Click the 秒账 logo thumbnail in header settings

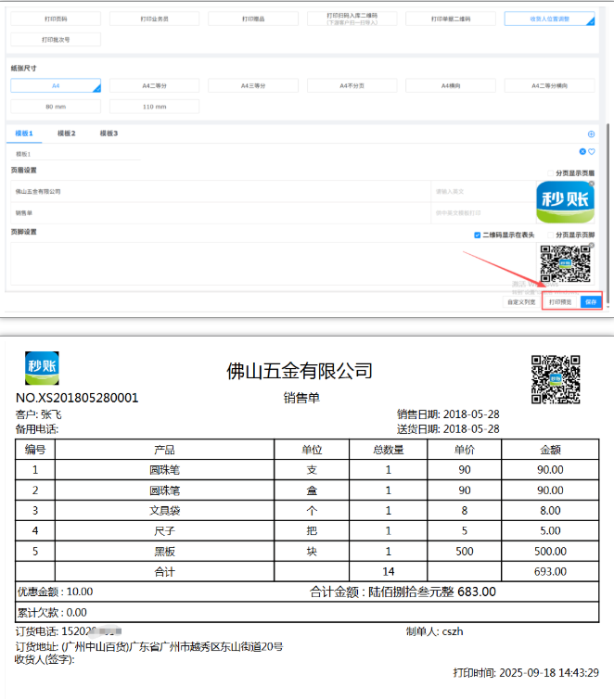(565, 203)
